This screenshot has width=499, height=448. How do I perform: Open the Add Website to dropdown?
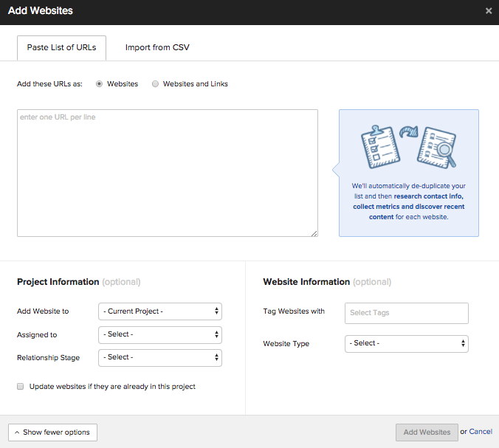pos(159,311)
